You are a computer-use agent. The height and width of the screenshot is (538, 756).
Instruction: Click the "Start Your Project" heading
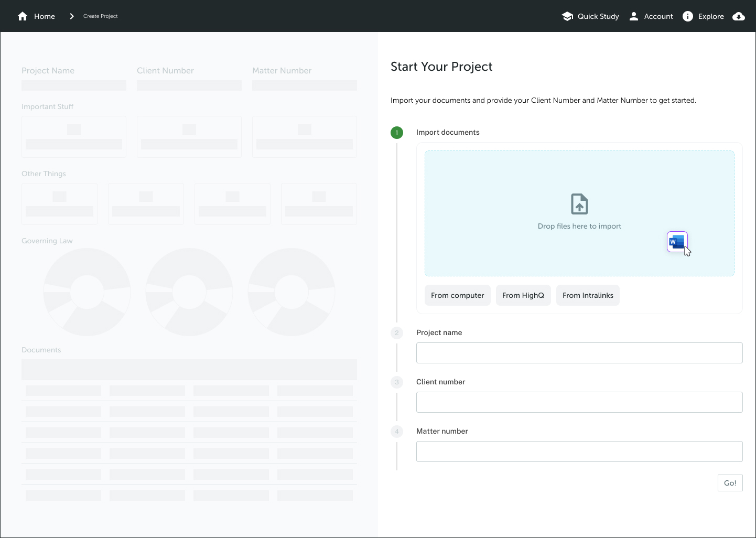(441, 67)
